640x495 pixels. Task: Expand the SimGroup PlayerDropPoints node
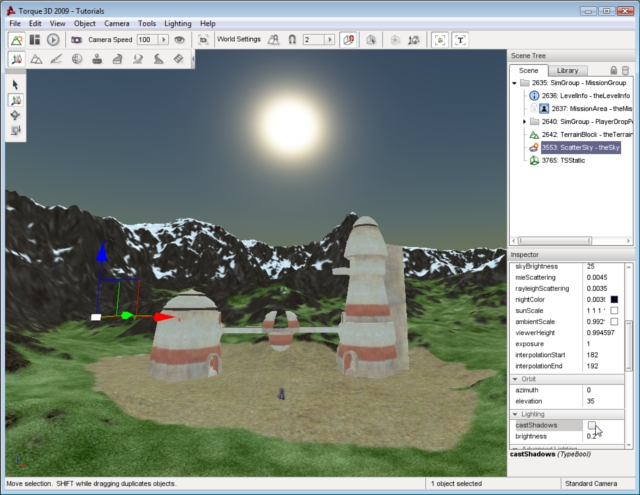[x=524, y=121]
